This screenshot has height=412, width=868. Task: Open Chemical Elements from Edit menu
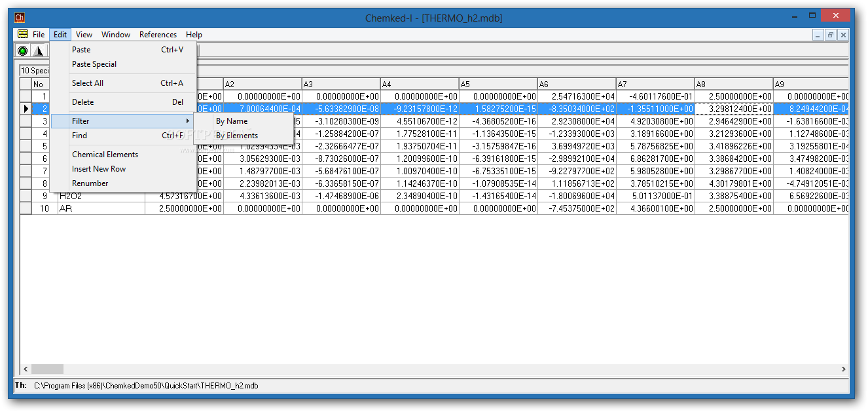click(123, 155)
